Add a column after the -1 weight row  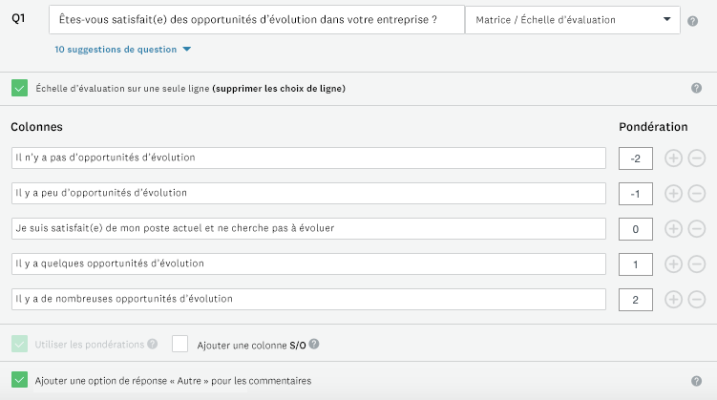click(673, 193)
